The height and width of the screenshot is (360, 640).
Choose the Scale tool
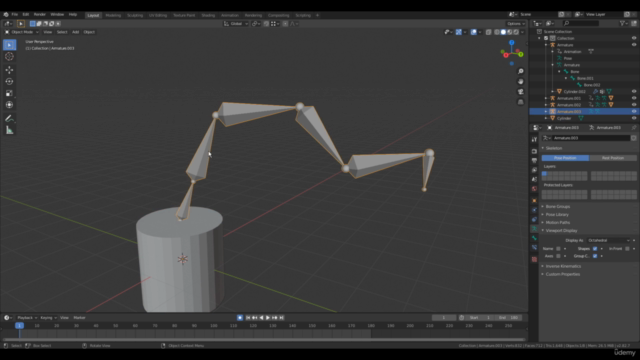pyautogui.click(x=9, y=93)
